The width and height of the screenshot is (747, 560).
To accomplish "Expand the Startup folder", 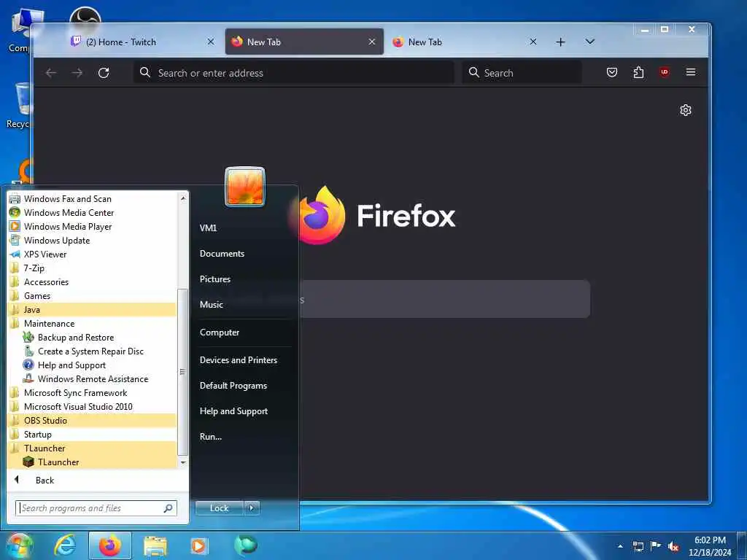I will click(x=92, y=435).
